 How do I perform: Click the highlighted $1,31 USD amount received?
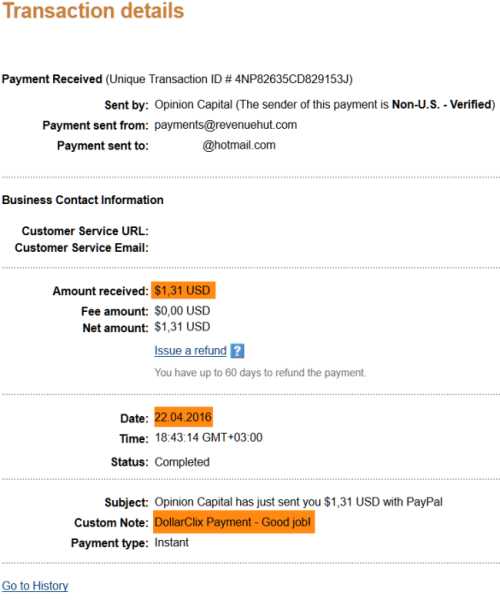pos(183,290)
